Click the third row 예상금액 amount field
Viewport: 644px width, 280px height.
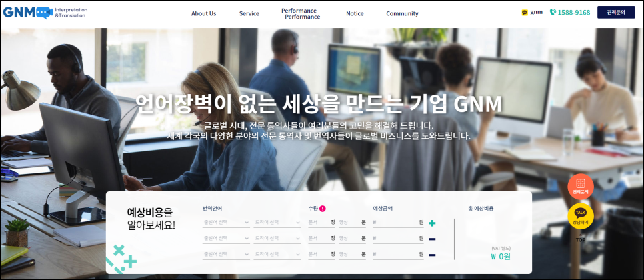pyautogui.click(x=398, y=254)
